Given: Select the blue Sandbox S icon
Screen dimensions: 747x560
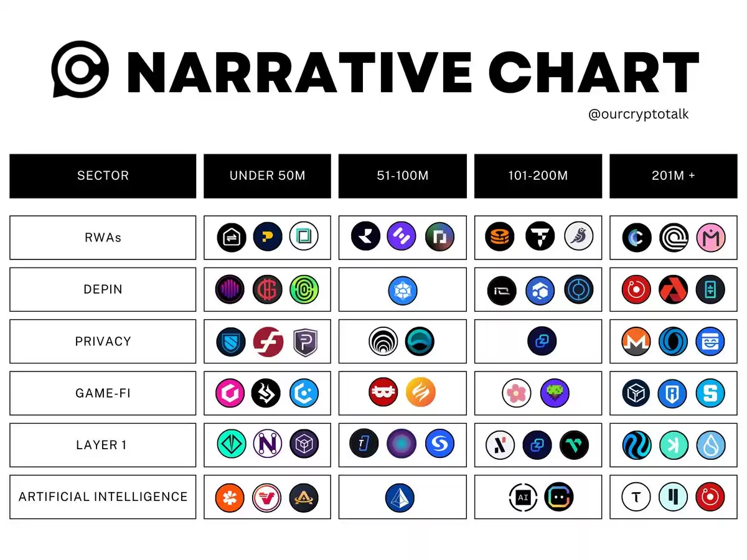Looking at the screenshot, I should tap(710, 393).
